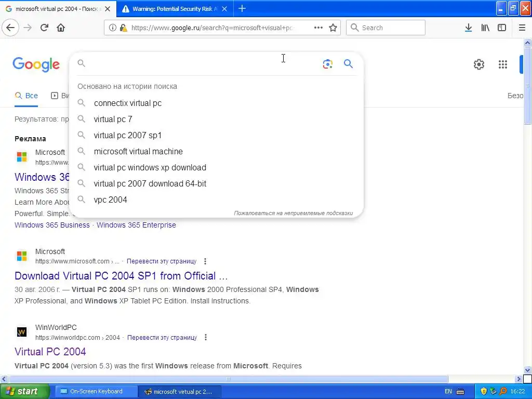This screenshot has height=399, width=532.
Task: Select suggestion vpc 2004
Action: pos(216,200)
